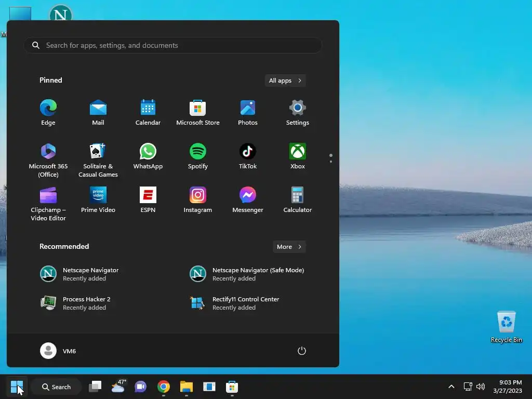Click the volume speaker tray icon
The width and height of the screenshot is (532, 399).
(x=481, y=387)
